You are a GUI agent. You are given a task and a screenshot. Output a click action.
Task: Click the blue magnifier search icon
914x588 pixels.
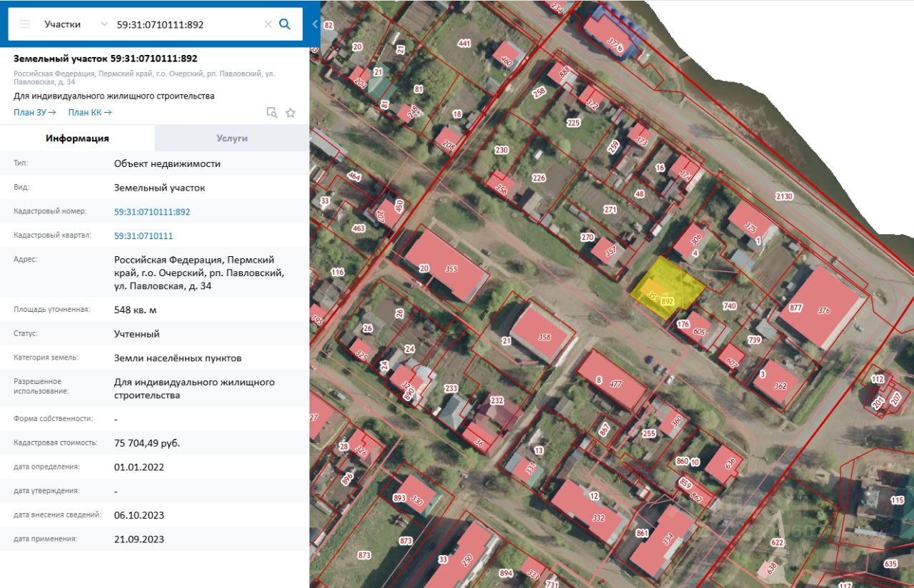(285, 24)
